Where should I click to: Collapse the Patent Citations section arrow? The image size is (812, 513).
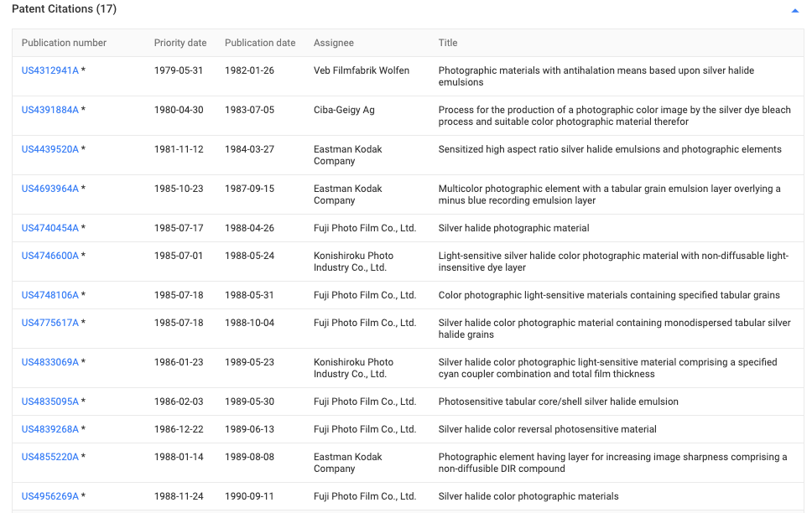click(794, 11)
